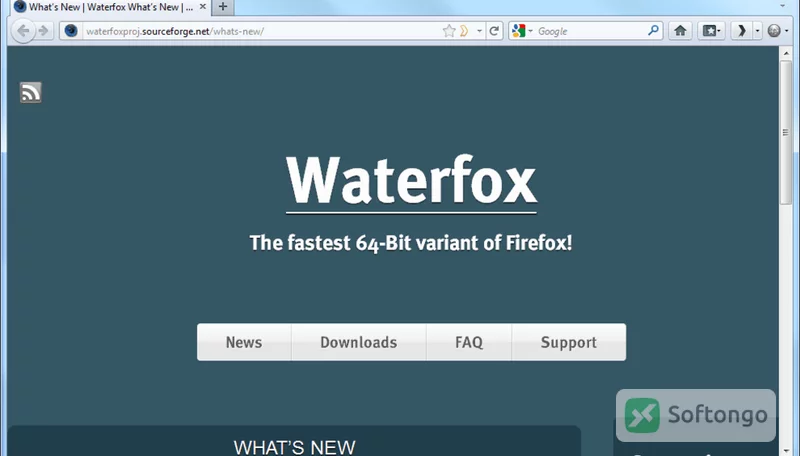The height and width of the screenshot is (456, 800).
Task: Go forward with the forward arrow
Action: [x=44, y=31]
